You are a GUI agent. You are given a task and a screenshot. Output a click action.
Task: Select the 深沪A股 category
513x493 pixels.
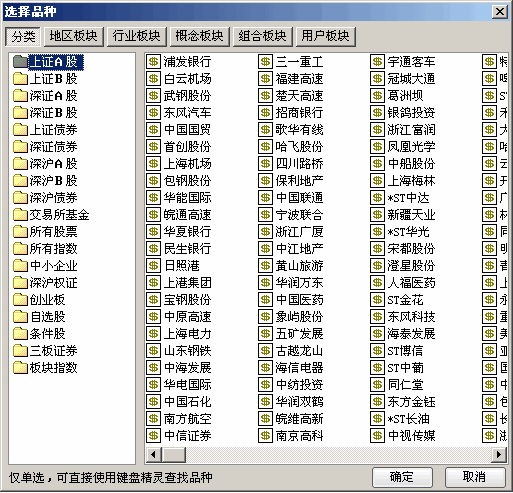coord(53,164)
